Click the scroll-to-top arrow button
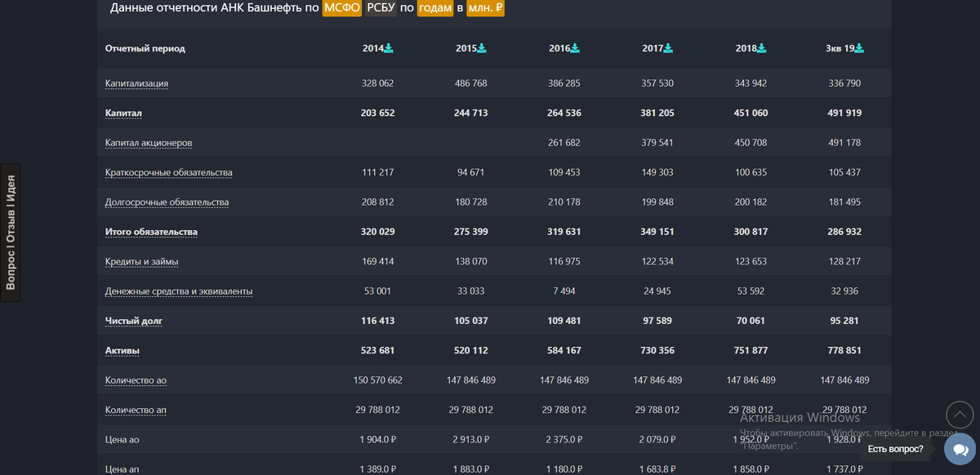The height and width of the screenshot is (475, 980). pos(960,415)
